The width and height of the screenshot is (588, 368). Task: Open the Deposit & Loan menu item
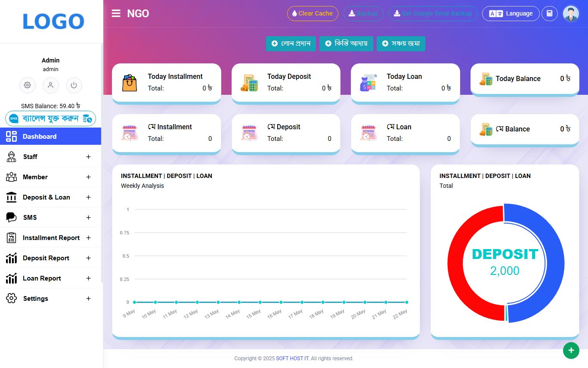tap(50, 197)
